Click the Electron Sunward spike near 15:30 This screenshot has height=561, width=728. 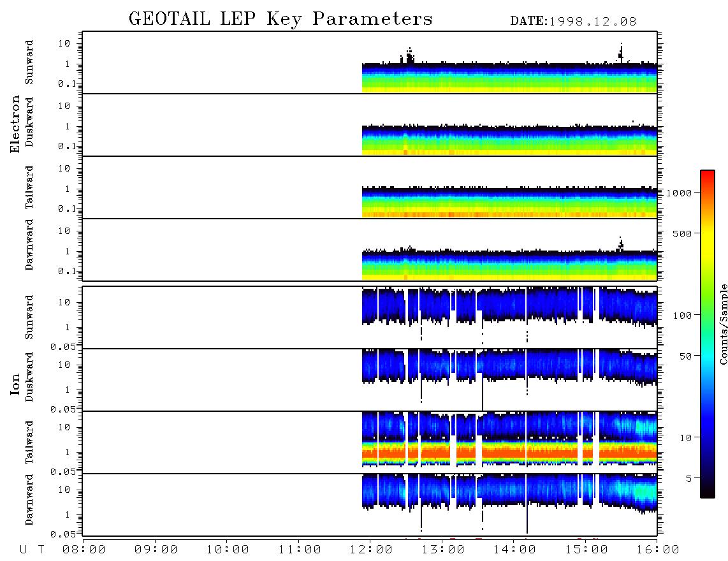click(x=621, y=54)
